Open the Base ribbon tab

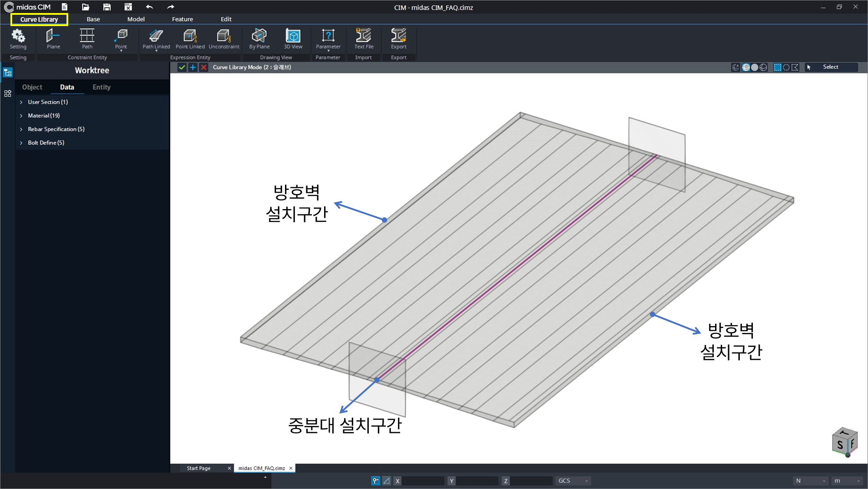coord(93,19)
